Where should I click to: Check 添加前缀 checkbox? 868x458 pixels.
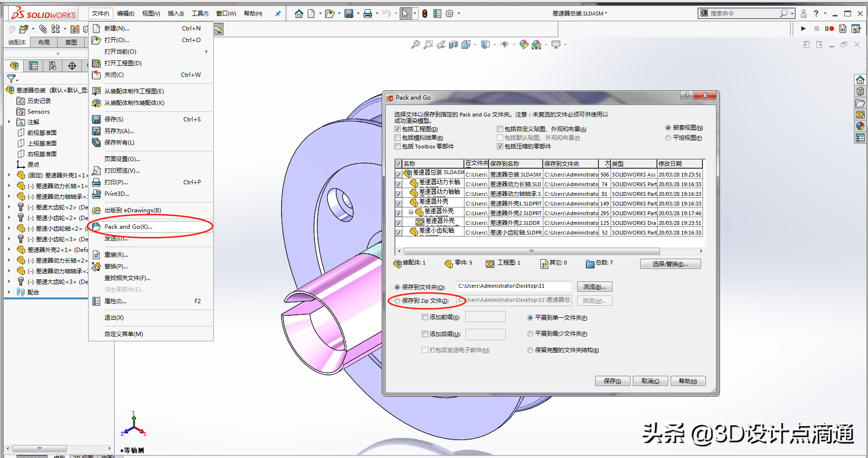point(425,317)
